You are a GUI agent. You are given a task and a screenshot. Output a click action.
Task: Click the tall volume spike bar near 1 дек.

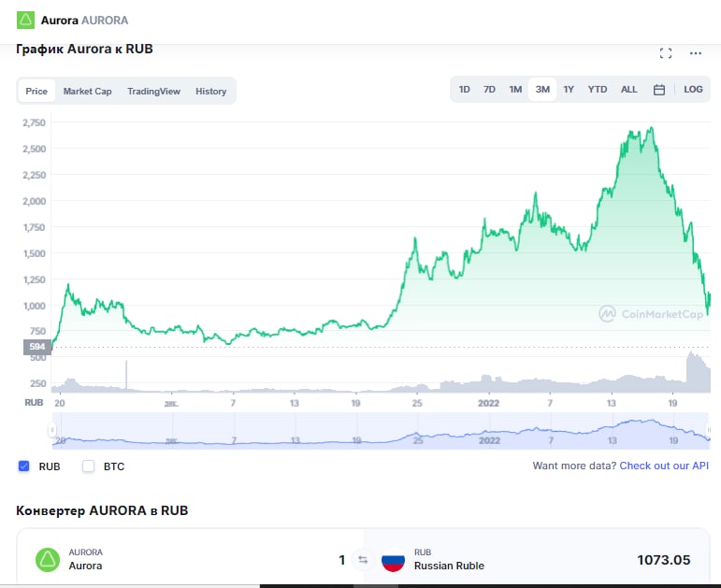click(126, 375)
